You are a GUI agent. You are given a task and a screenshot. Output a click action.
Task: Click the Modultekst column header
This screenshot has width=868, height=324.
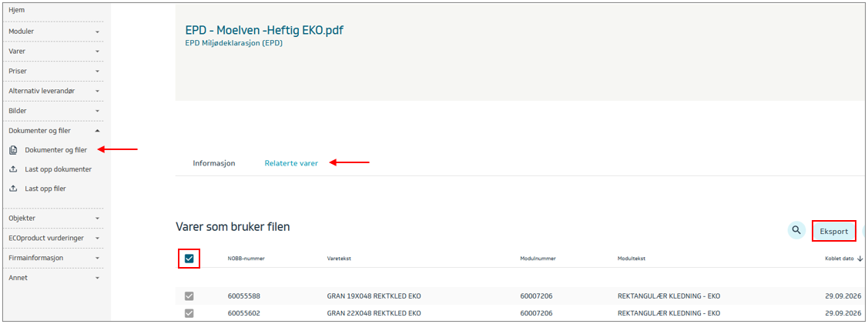(x=632, y=259)
